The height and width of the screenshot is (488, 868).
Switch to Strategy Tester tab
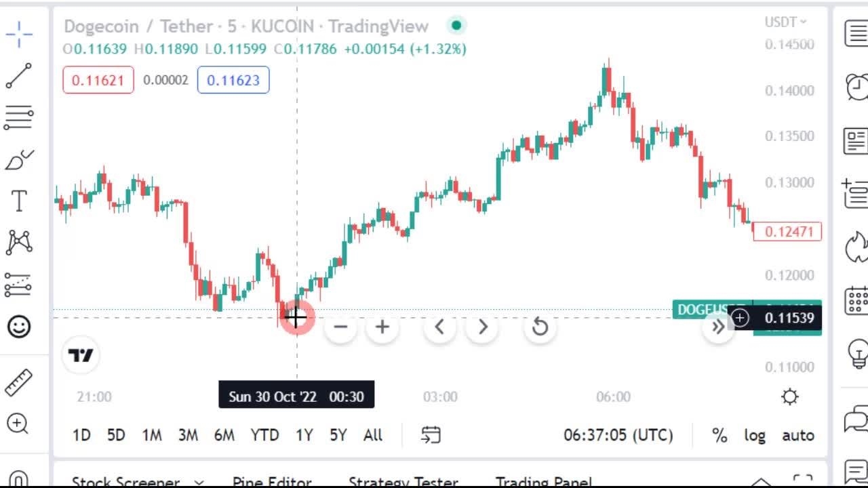403,482
